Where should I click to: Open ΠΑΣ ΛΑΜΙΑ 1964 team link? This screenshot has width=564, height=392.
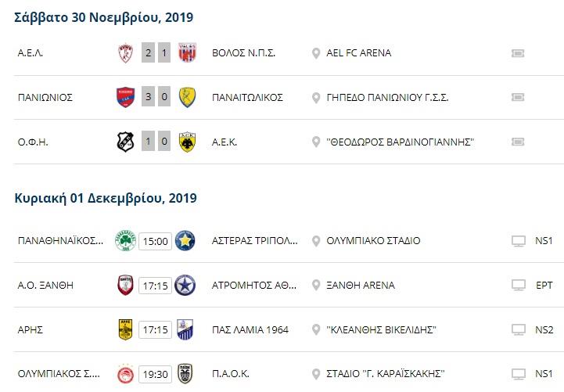250,329
